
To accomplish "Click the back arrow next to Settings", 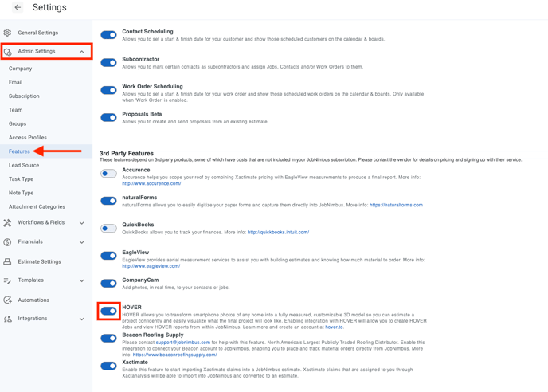I will 18,7.
